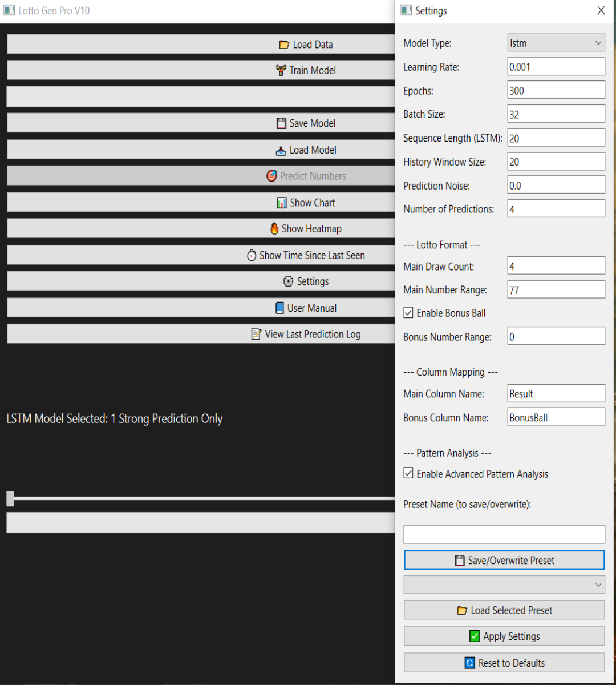Click into the Epochs input field
Image resolution: width=616 pixels, height=685 pixels.
click(556, 90)
